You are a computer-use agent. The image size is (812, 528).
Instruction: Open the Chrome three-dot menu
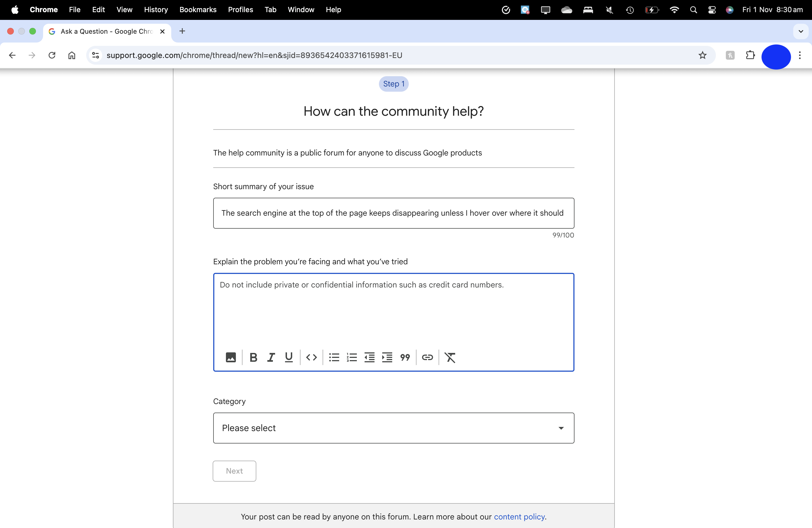tap(800, 55)
